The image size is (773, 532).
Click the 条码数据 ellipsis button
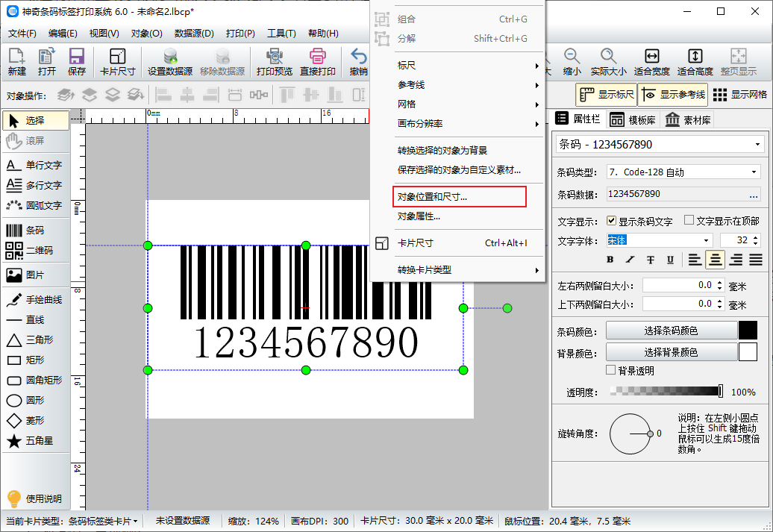pyautogui.click(x=754, y=195)
